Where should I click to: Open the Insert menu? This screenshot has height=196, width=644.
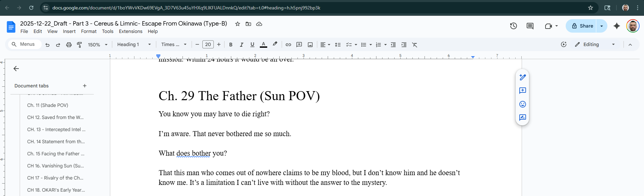tap(69, 31)
